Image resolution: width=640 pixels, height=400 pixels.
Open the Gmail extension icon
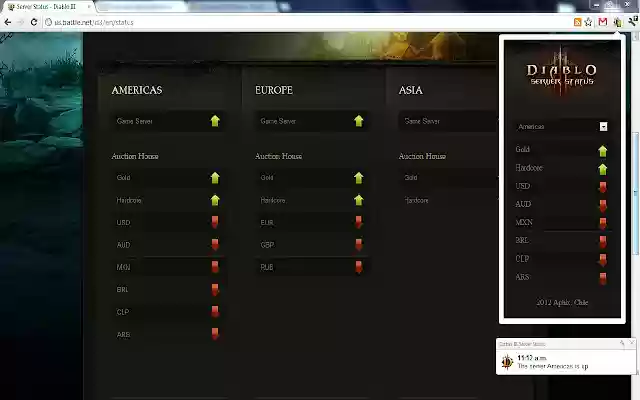pos(603,22)
